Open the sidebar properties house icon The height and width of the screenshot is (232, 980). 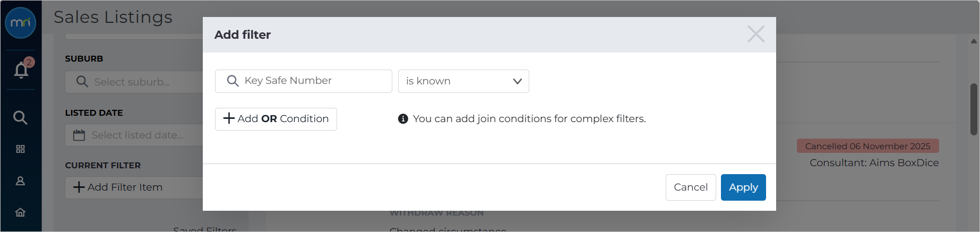click(x=20, y=212)
